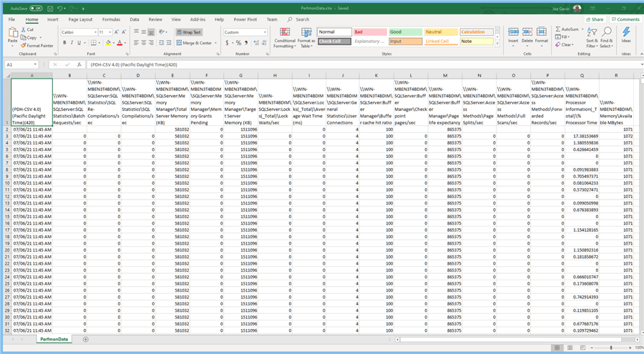Image resolution: width=644 pixels, height=354 pixels.
Task: Select the PerfmonData sheet tab
Action: pos(54,339)
